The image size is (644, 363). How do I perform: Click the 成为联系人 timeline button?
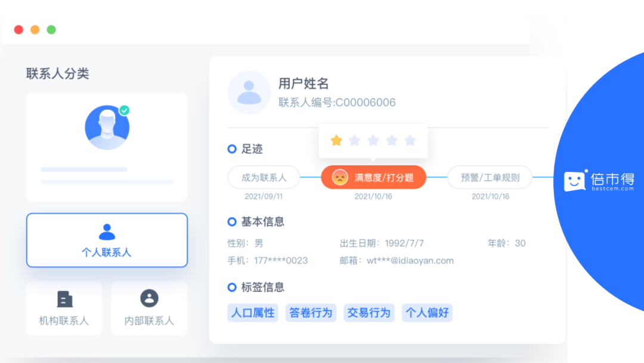[x=264, y=177]
